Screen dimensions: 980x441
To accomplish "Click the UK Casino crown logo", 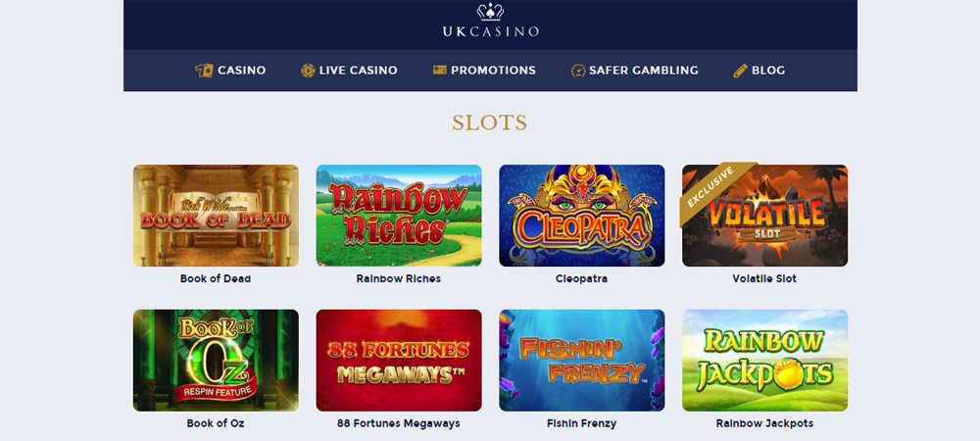I will point(490,21).
